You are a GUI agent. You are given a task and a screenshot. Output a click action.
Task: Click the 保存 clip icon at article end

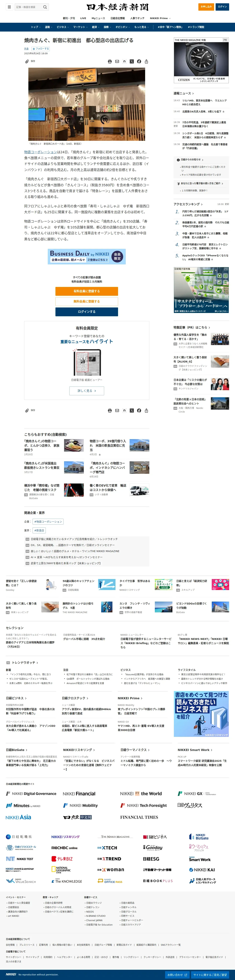[27, 411]
